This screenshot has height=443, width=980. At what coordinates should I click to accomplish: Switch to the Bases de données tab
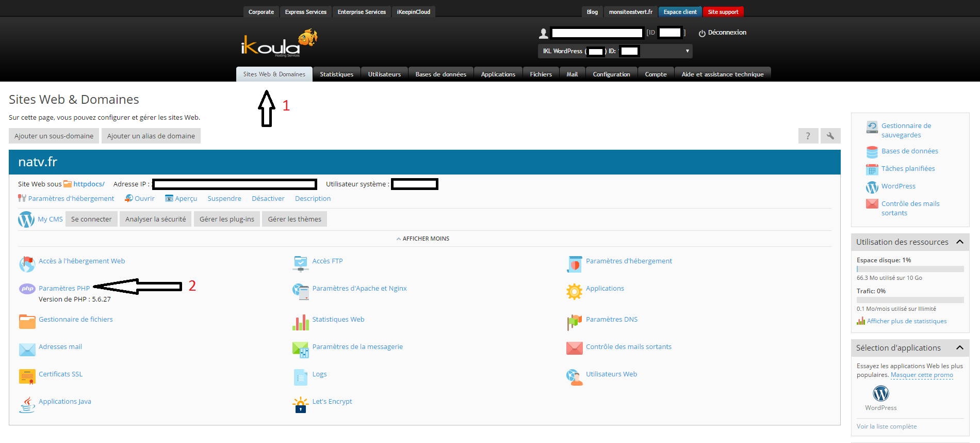tap(440, 74)
